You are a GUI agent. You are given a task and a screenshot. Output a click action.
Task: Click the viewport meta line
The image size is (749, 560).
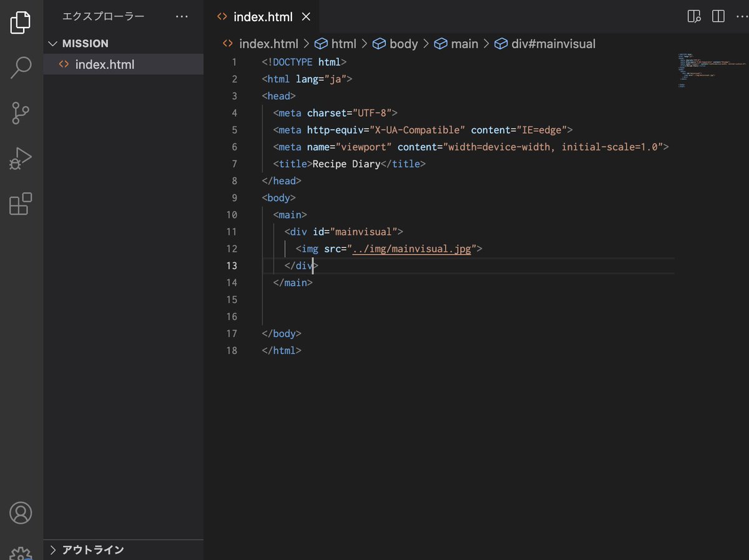coord(471,147)
